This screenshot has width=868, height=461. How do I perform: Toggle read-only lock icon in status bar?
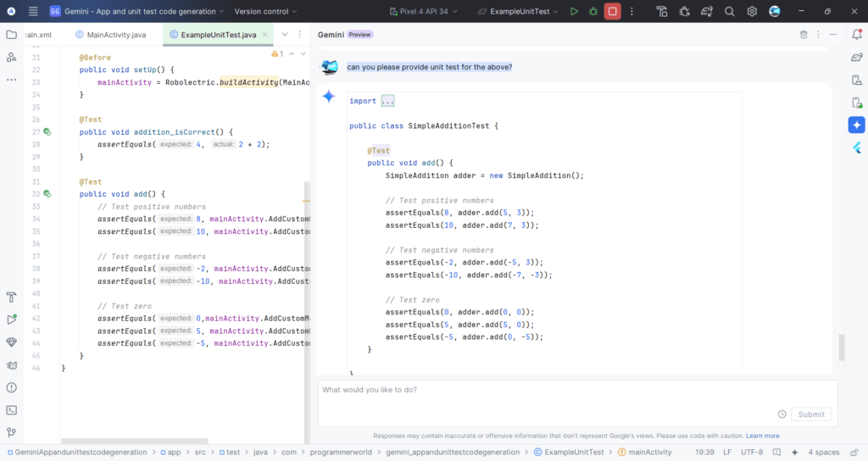pos(854,453)
